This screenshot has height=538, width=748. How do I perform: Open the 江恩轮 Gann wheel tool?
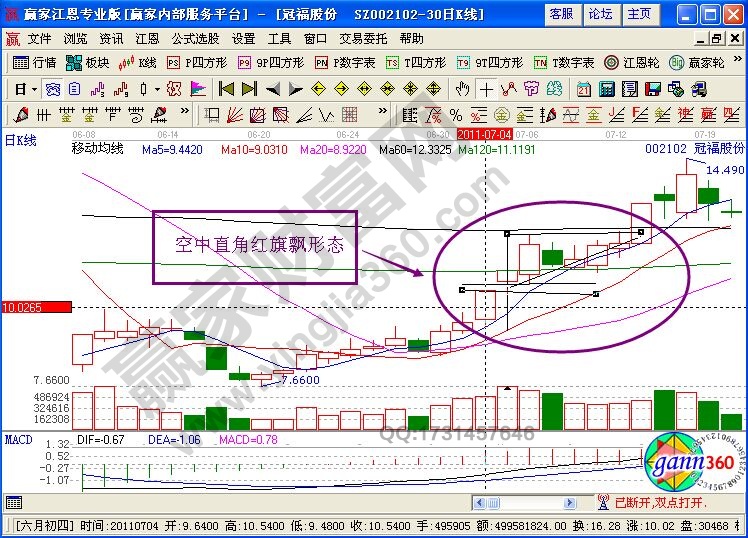(632, 62)
